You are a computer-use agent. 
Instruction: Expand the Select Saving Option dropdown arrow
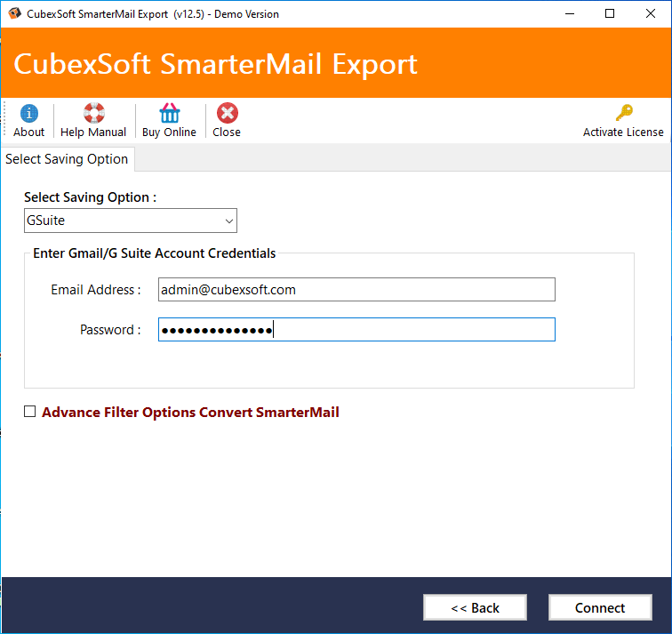(229, 221)
